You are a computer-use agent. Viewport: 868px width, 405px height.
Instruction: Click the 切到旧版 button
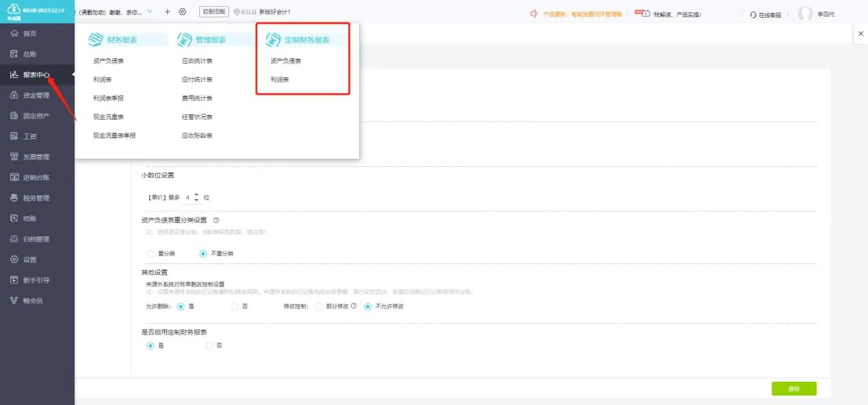coord(213,12)
